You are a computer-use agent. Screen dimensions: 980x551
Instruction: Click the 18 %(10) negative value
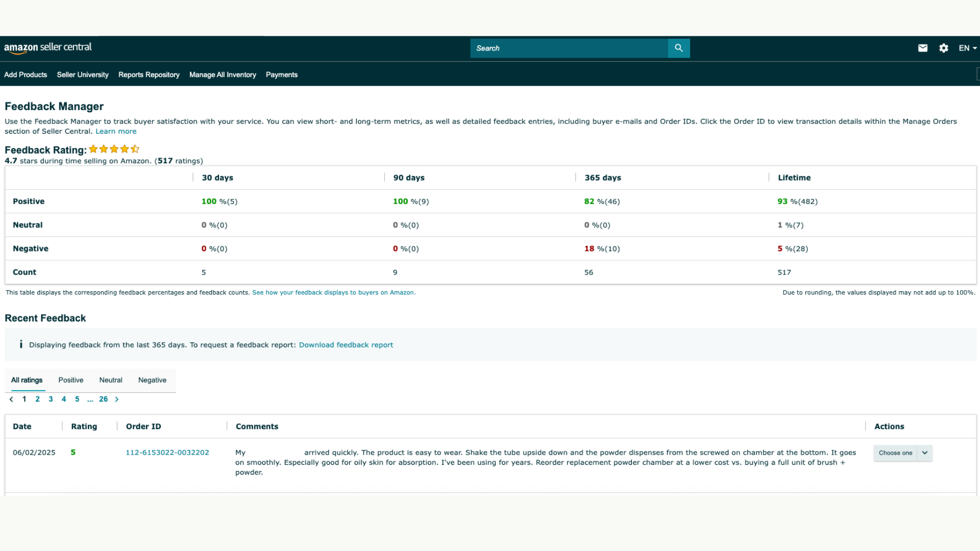tap(602, 249)
